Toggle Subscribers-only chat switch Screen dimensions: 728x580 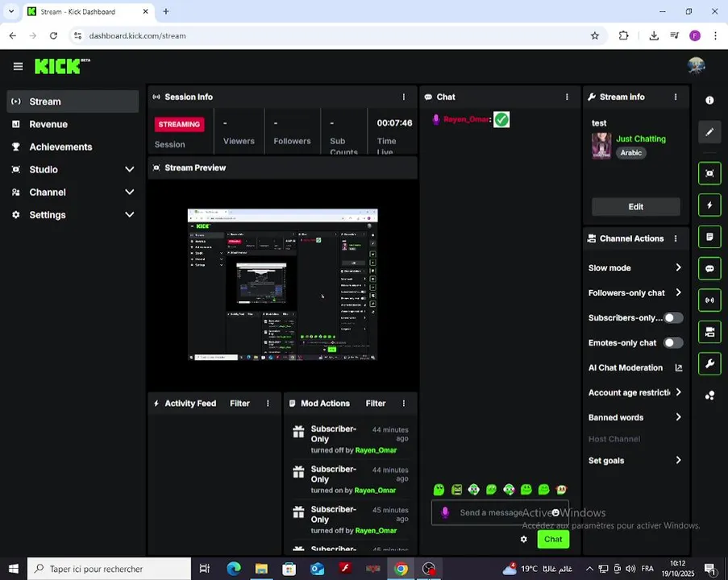click(673, 318)
